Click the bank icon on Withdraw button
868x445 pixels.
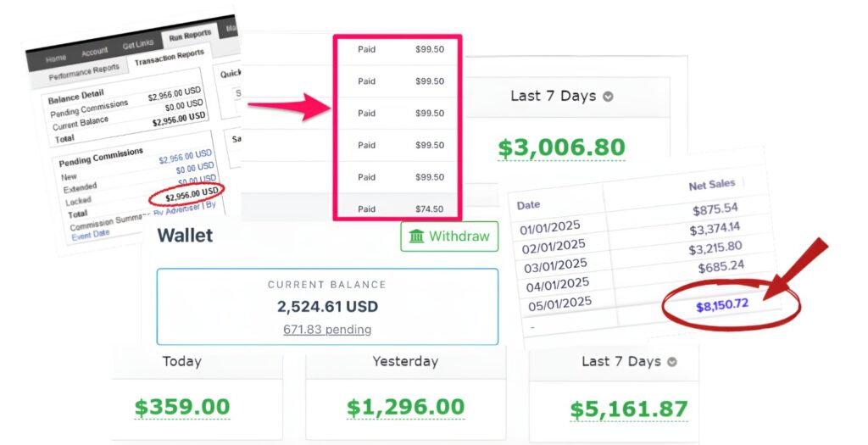tap(416, 236)
